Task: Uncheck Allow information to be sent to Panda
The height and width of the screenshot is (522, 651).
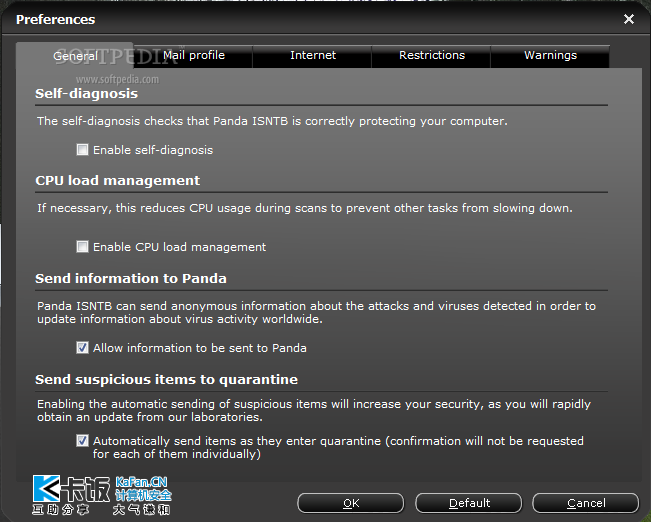Action: pyautogui.click(x=82, y=348)
